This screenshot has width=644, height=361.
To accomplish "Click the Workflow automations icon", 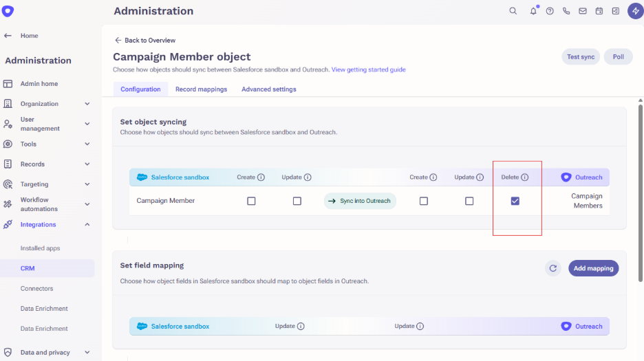I will [8, 204].
